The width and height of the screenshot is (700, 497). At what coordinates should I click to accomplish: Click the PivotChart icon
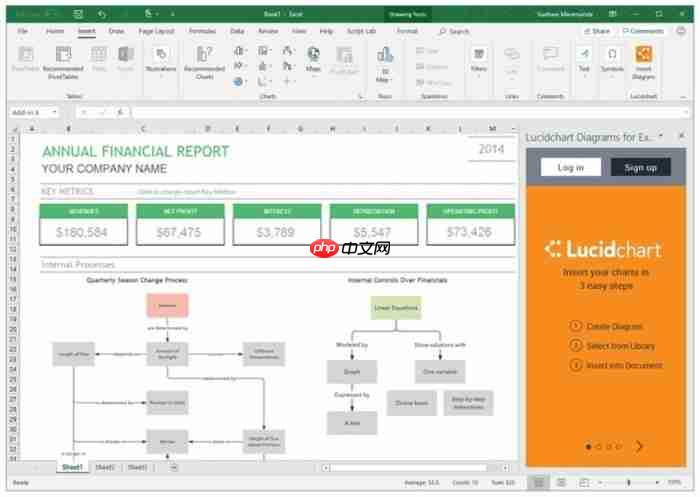click(344, 59)
